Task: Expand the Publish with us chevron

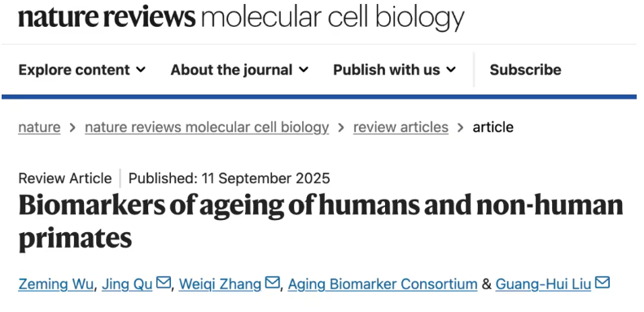Action: point(451,70)
